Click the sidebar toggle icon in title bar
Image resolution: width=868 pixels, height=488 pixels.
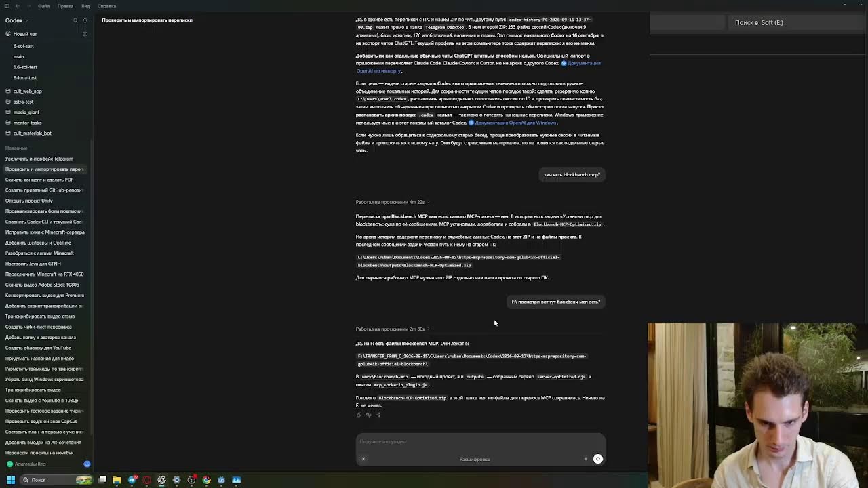coord(7,6)
